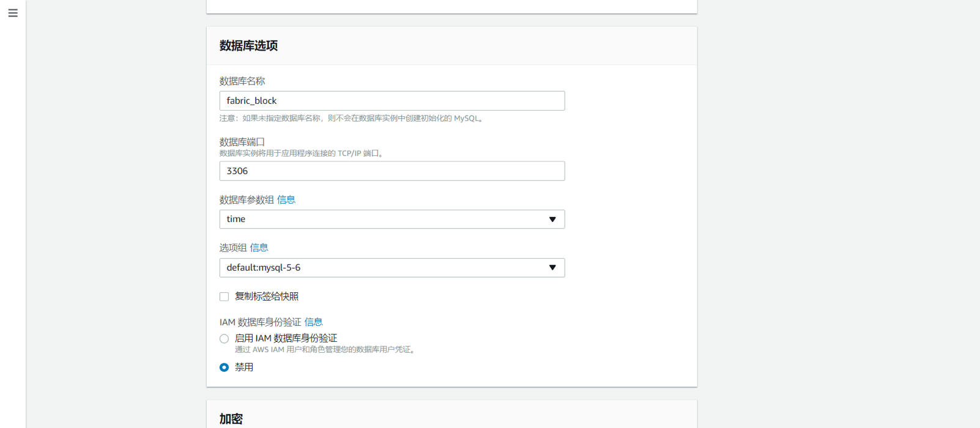Click the 数据库名称 field containing fabric_block
The image size is (980, 428).
tap(392, 101)
